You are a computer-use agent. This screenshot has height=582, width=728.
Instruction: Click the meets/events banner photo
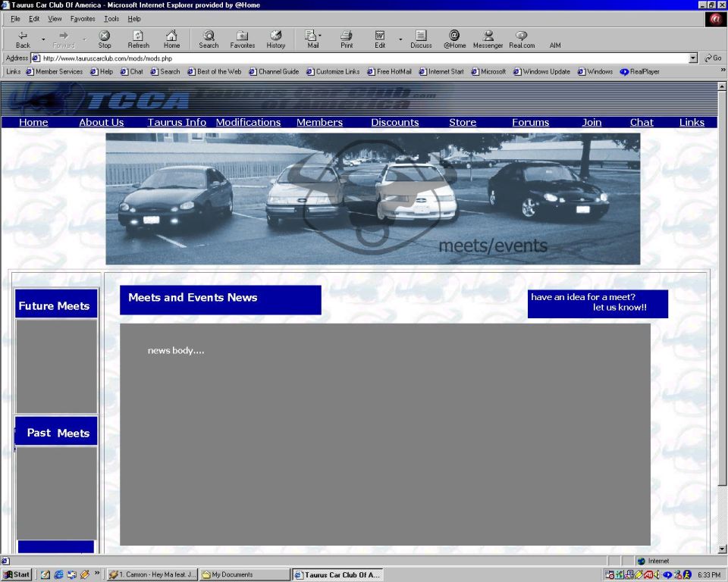point(373,199)
